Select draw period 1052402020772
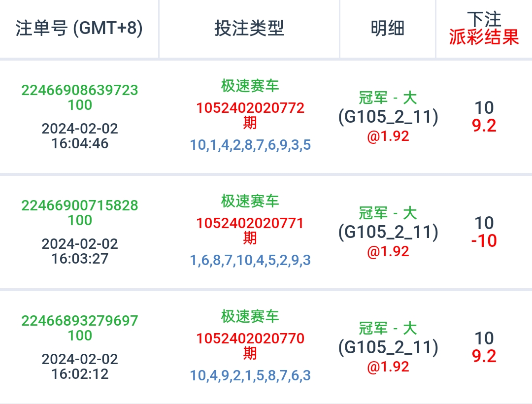532x404 pixels. (x=250, y=108)
